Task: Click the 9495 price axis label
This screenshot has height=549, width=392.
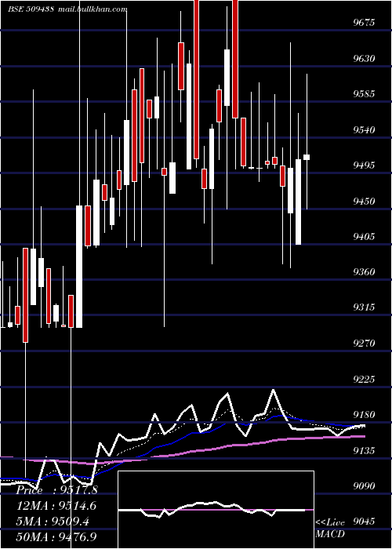Action: pyautogui.click(x=364, y=165)
